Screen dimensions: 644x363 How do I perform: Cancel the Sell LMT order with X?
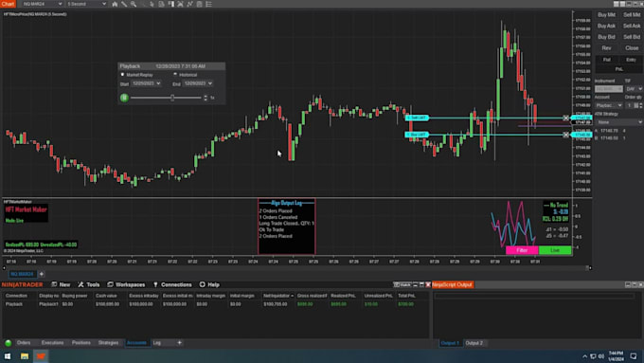566,118
